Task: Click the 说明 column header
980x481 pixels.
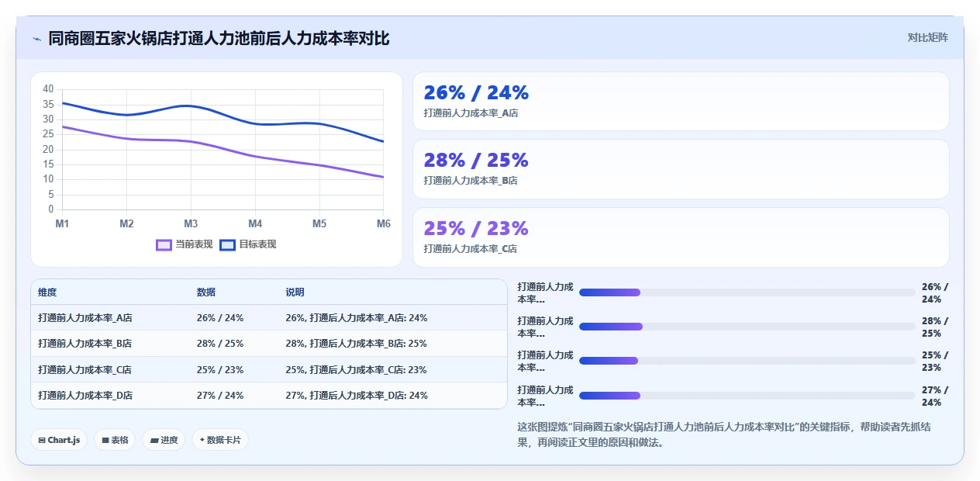Action: 295,292
